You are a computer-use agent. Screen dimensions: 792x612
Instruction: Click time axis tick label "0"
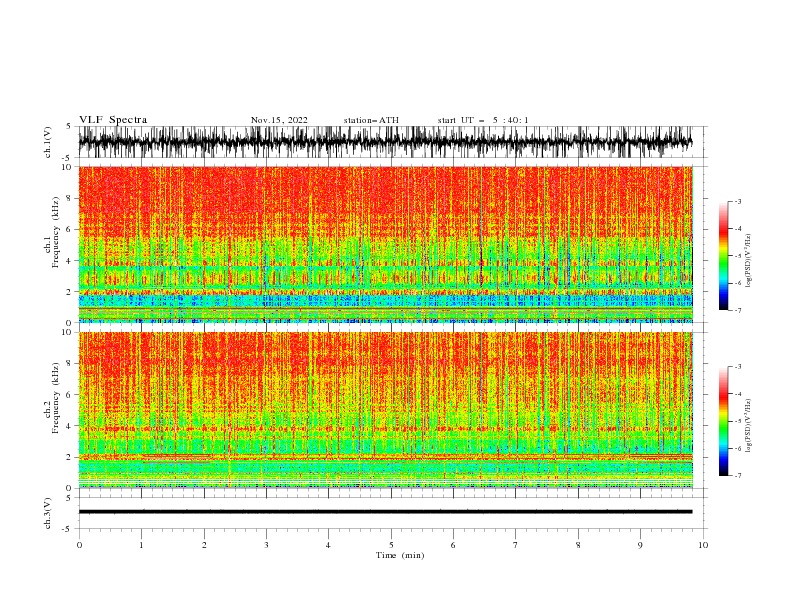pos(79,545)
